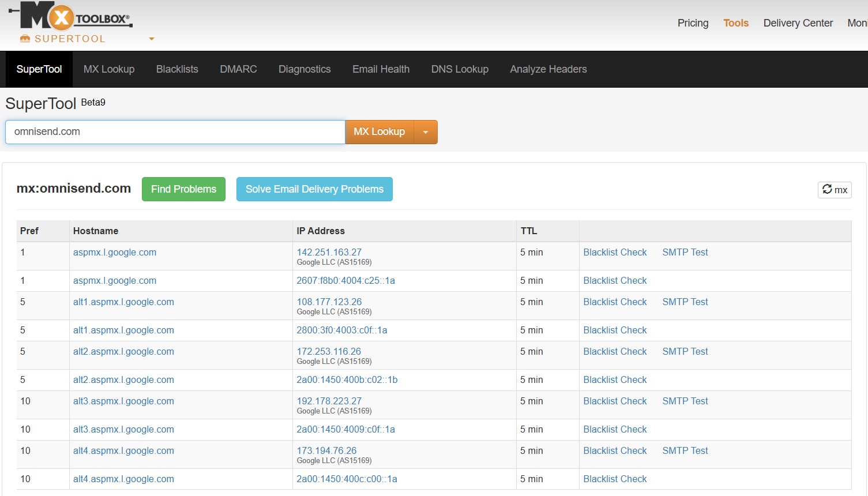
Task: Focus the domain input containing omnisend.com
Action: tap(175, 132)
